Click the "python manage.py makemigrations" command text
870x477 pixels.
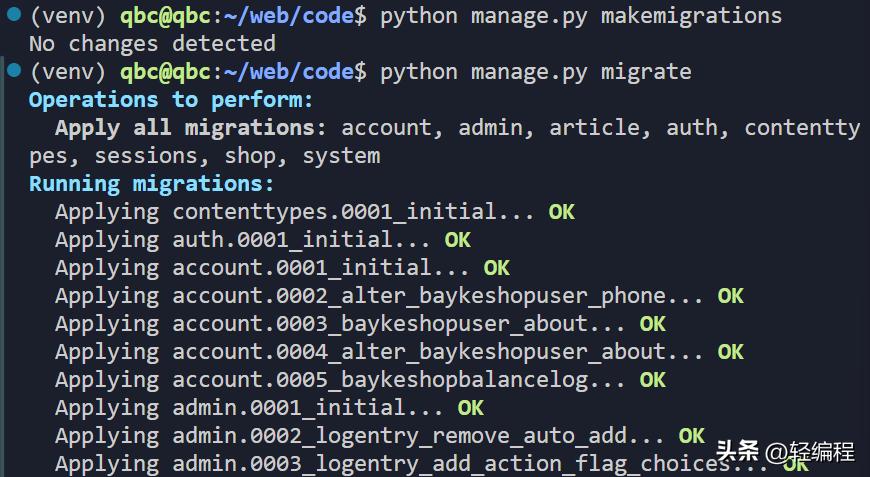tap(581, 16)
